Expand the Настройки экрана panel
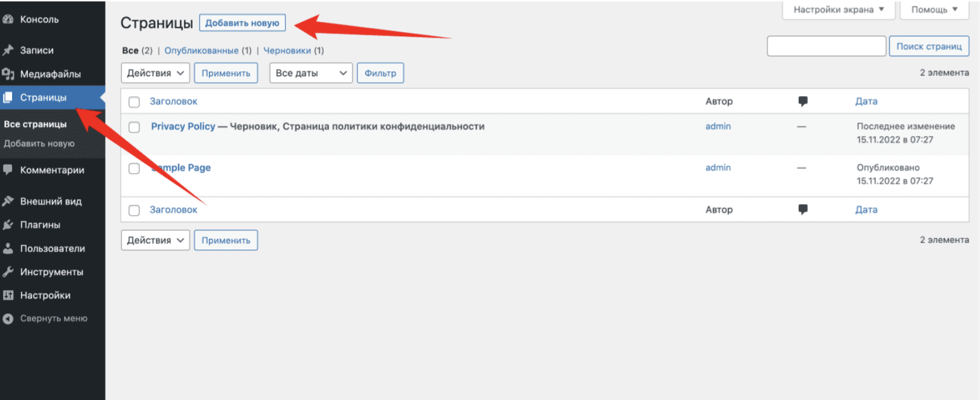This screenshot has height=400, width=980. click(x=839, y=10)
